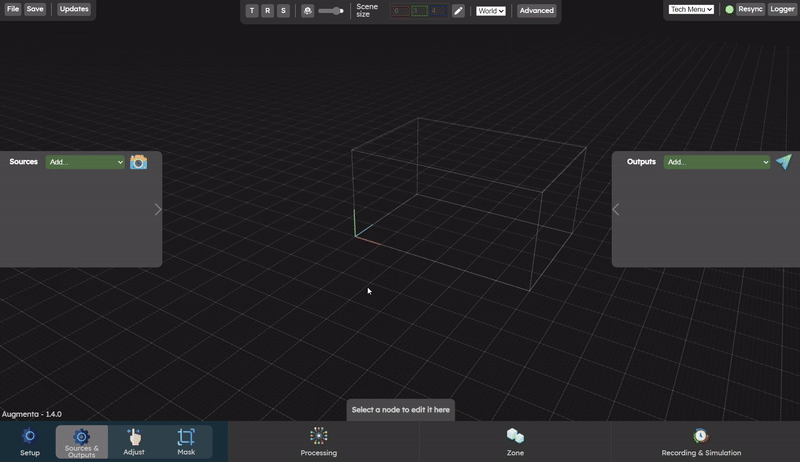800x462 pixels.
Task: Click the Sources panel title
Action: tap(23, 162)
